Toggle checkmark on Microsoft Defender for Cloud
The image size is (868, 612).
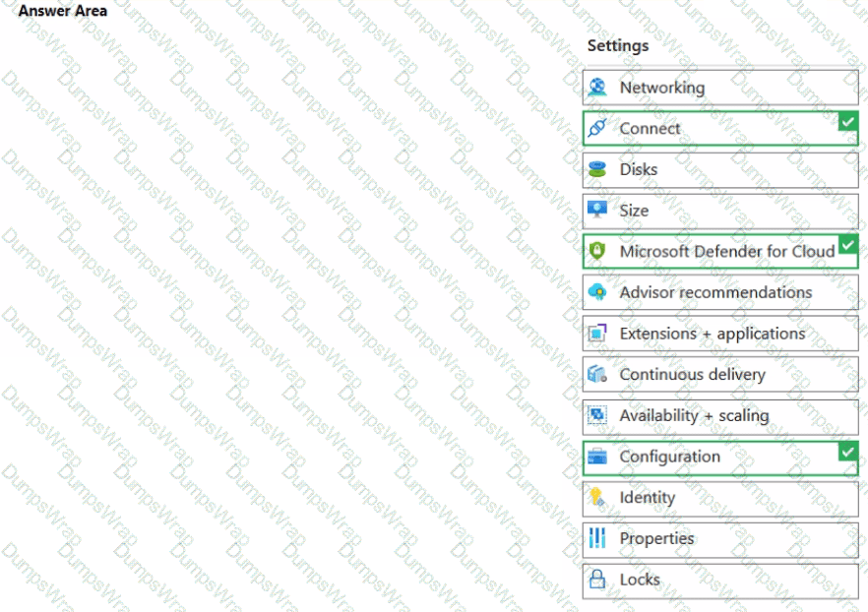[847, 244]
